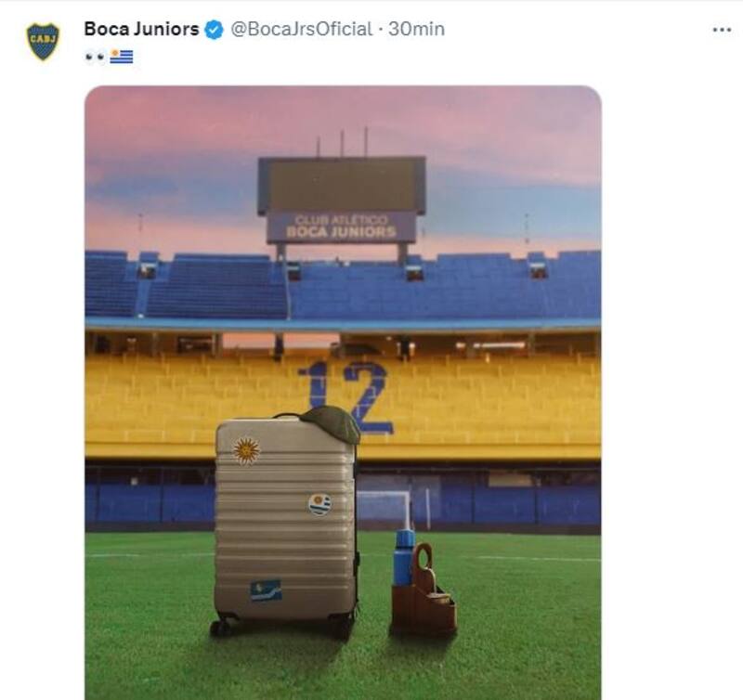Click the sun sticker on the suitcase
Screen dimensions: 743x700
click(246, 450)
